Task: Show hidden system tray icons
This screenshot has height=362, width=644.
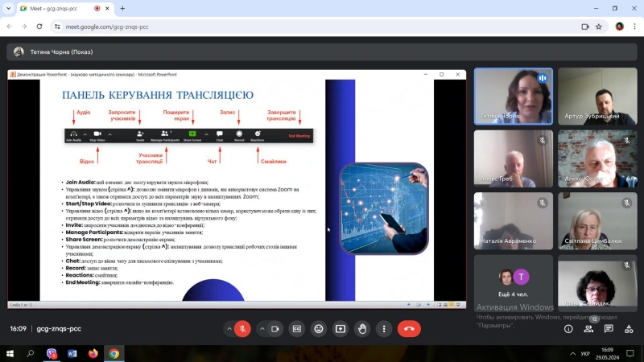Action: (x=572, y=353)
